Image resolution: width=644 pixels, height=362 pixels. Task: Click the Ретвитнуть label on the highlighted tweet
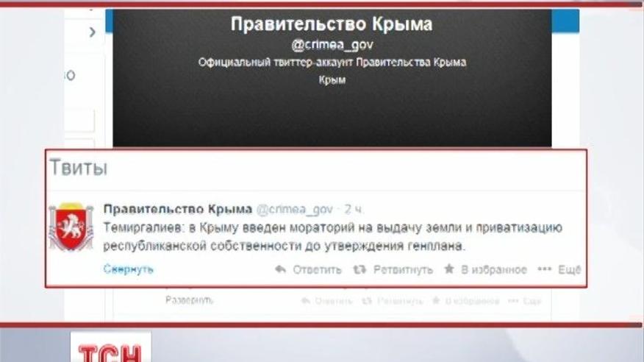point(403,269)
